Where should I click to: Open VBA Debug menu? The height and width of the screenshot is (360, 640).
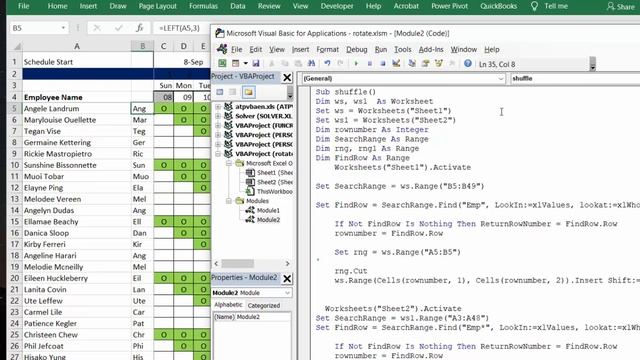click(356, 49)
